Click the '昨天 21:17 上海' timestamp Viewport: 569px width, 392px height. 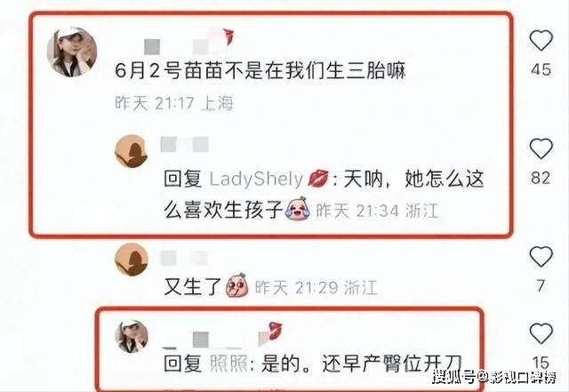click(174, 103)
